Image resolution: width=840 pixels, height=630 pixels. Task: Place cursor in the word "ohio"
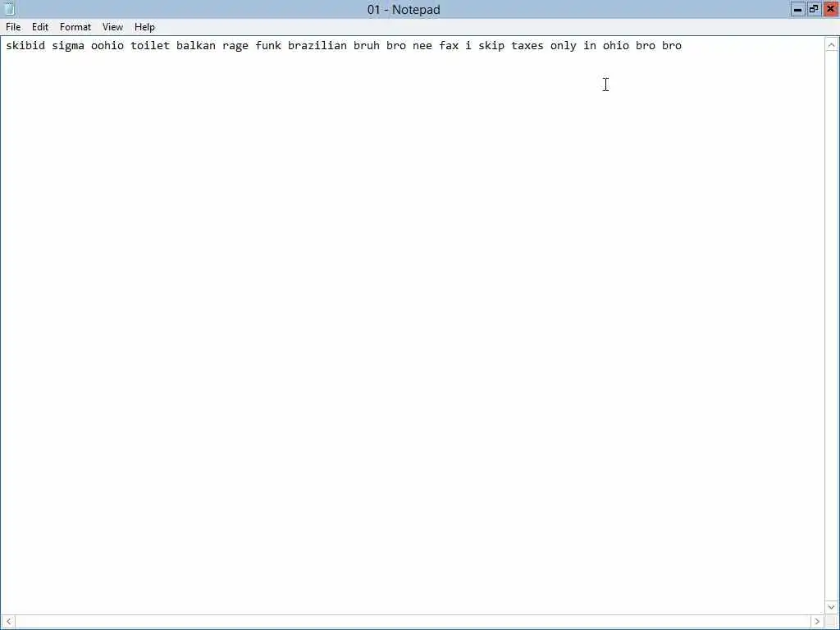pos(615,46)
